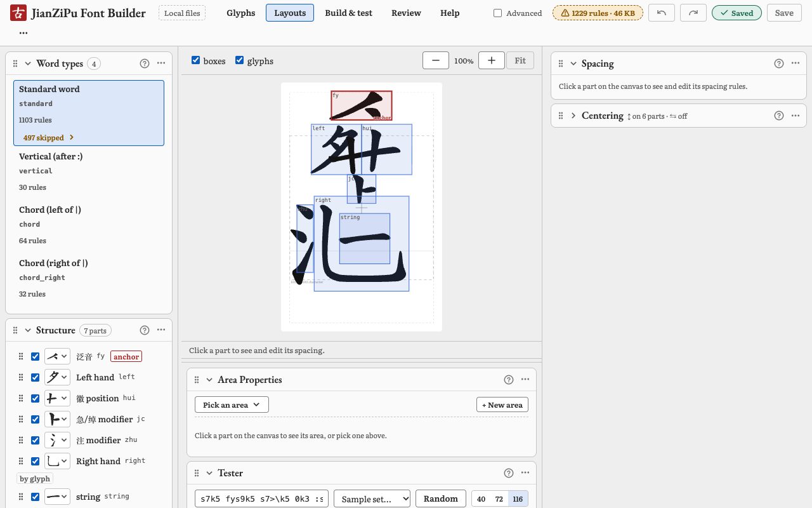Image resolution: width=812 pixels, height=508 pixels.
Task: Click the Save button
Action: tap(784, 13)
